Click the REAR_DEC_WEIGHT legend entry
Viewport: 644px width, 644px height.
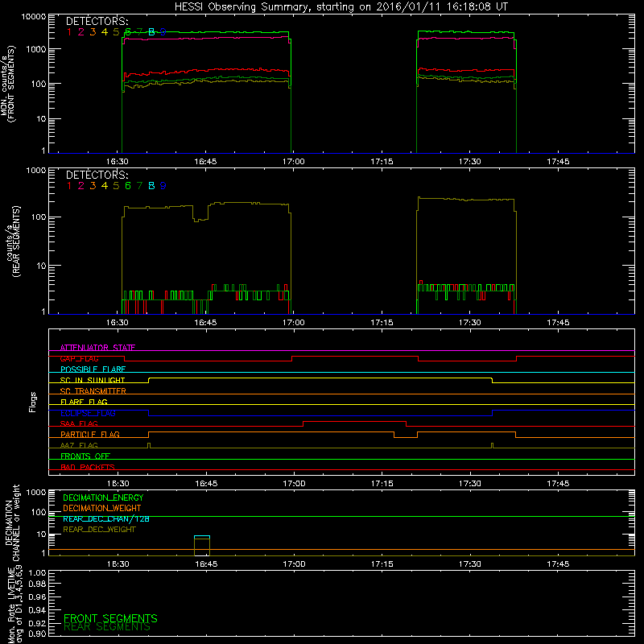[99, 530]
